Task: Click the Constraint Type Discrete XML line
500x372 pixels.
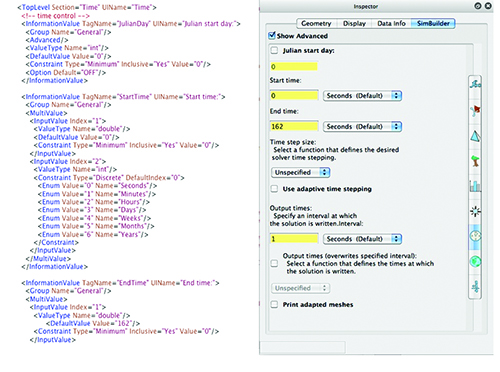Action: pyautogui.click(x=109, y=178)
